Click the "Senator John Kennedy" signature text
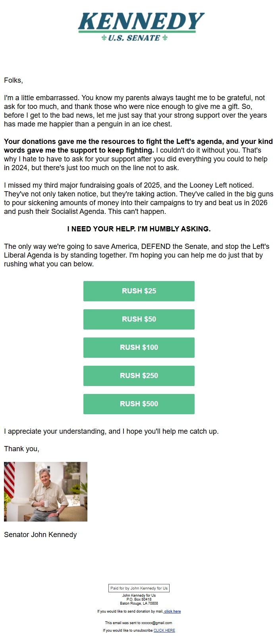The width and height of the screenshot is (278, 644). 41,535
